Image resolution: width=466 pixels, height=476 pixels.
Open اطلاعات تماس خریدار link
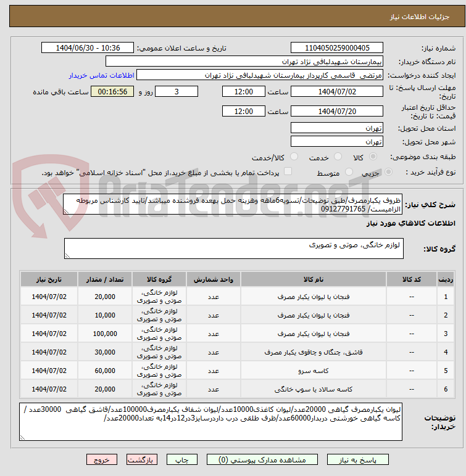101,75
